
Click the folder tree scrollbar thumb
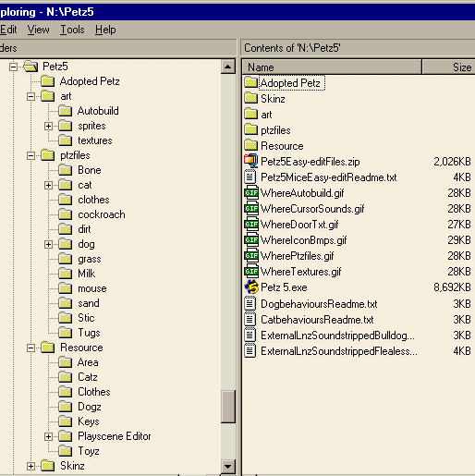(x=228, y=407)
